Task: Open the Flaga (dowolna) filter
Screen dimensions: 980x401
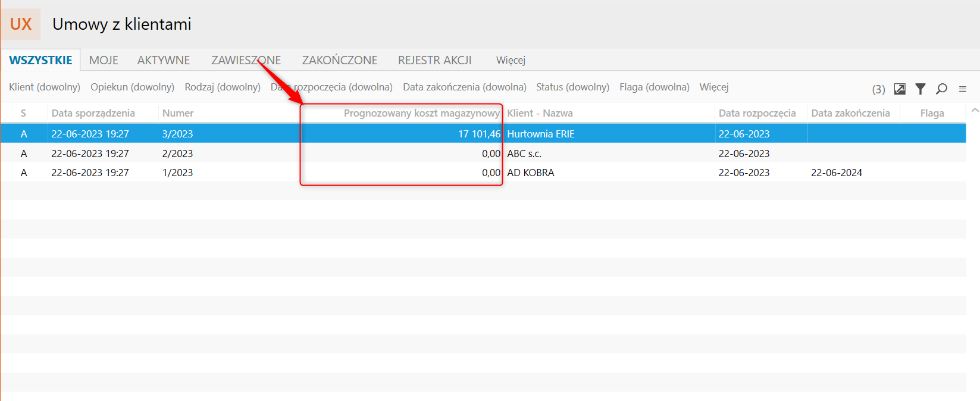Action: point(655,87)
